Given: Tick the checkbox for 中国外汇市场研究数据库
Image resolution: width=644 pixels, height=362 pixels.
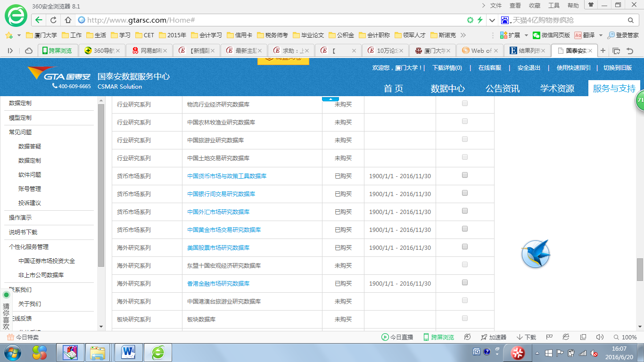Looking at the screenshot, I should pos(465,211).
